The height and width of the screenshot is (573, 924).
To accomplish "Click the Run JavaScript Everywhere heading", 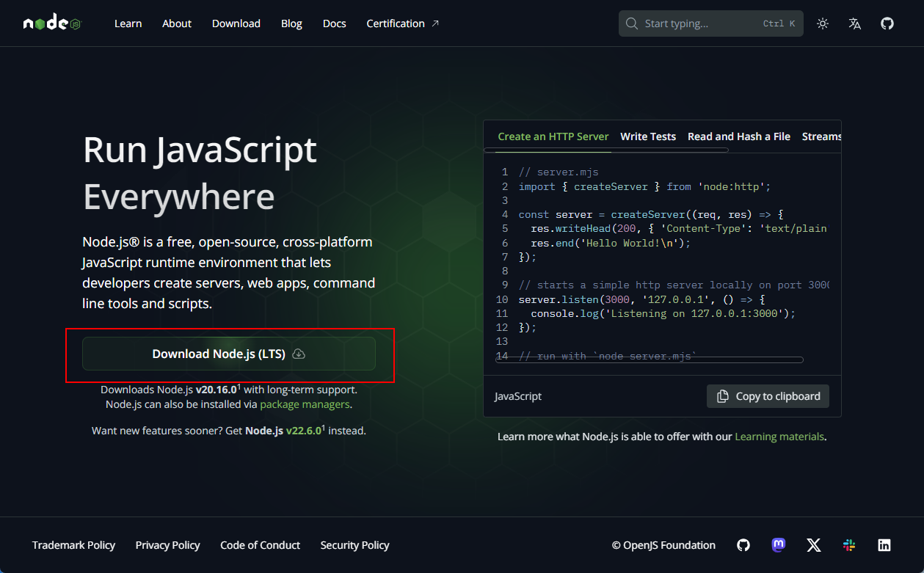I will pyautogui.click(x=200, y=173).
